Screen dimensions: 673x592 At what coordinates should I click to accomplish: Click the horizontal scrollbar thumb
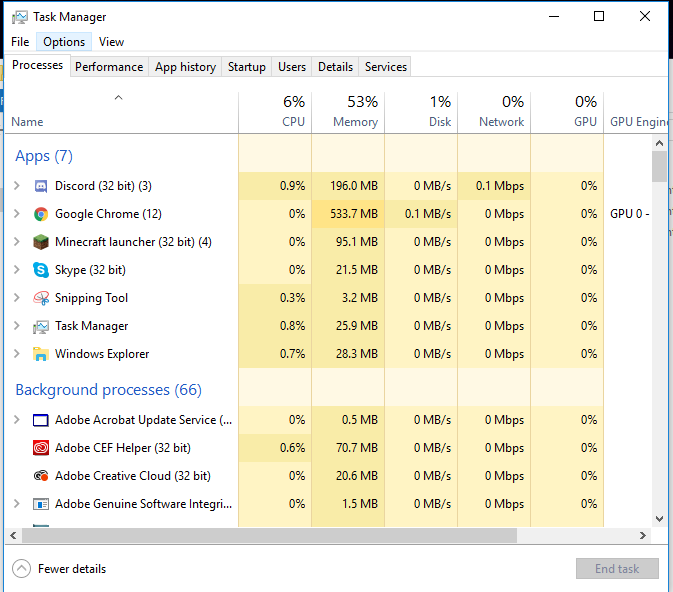[x=260, y=536]
